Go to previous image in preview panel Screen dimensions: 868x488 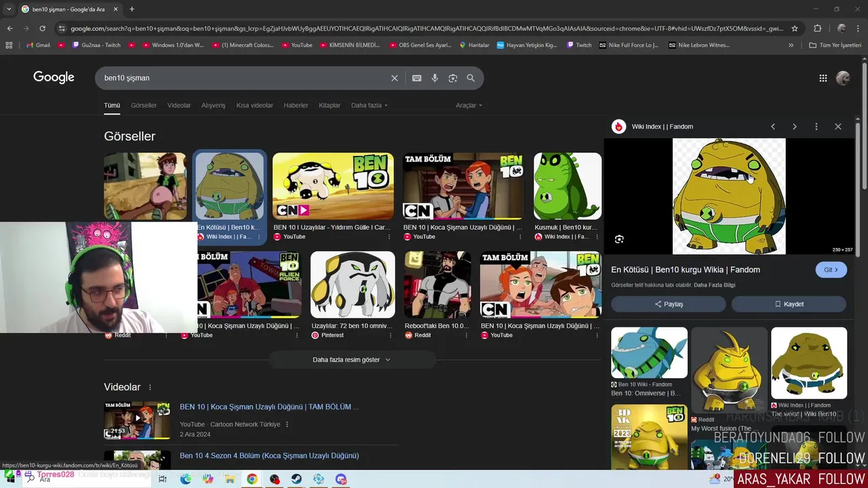772,127
